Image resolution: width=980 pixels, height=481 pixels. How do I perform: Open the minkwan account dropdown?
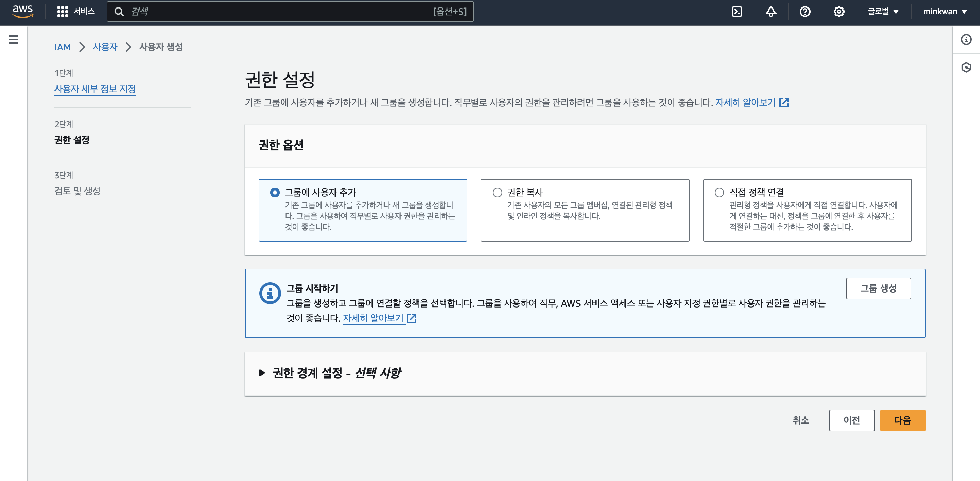point(945,12)
